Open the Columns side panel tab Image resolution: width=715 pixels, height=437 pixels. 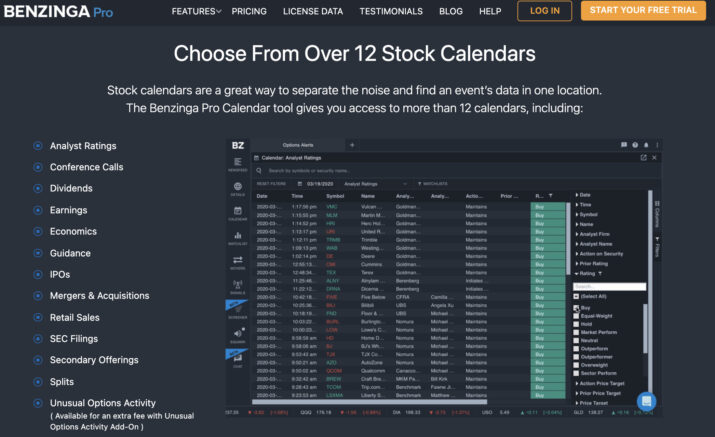(657, 214)
